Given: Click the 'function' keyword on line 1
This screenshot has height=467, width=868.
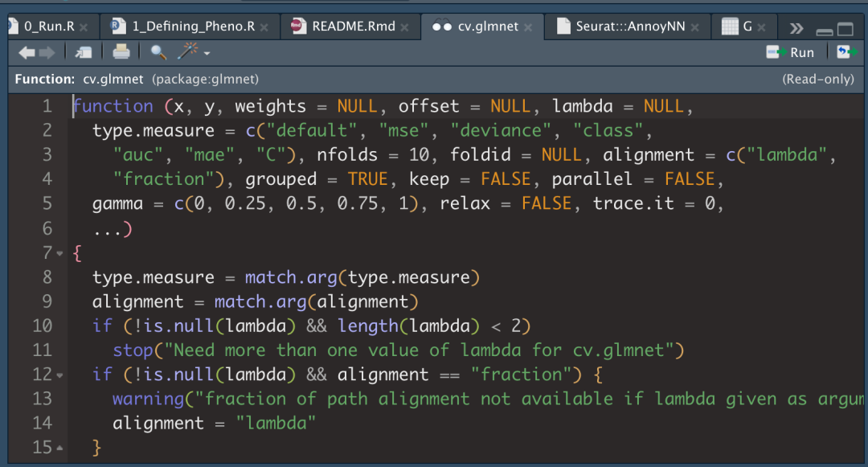Looking at the screenshot, I should pyautogui.click(x=113, y=105).
